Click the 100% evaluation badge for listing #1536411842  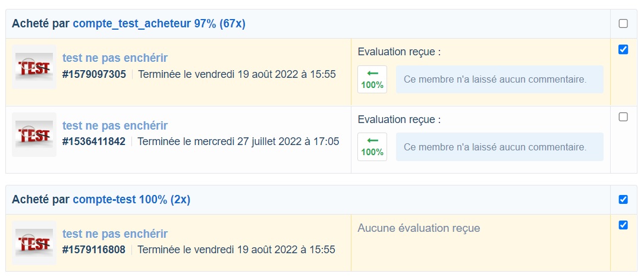[x=372, y=146]
